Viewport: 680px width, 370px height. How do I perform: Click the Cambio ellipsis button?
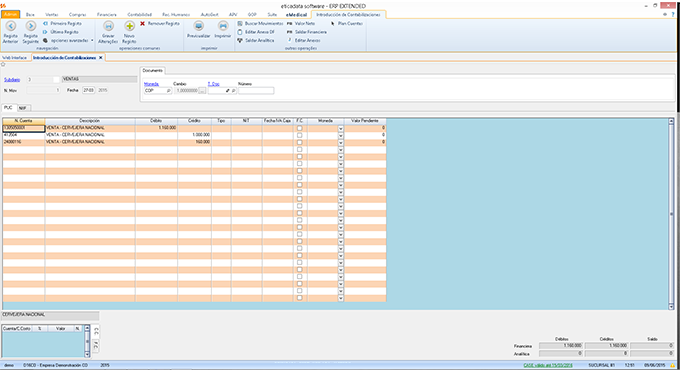pyautogui.click(x=202, y=91)
